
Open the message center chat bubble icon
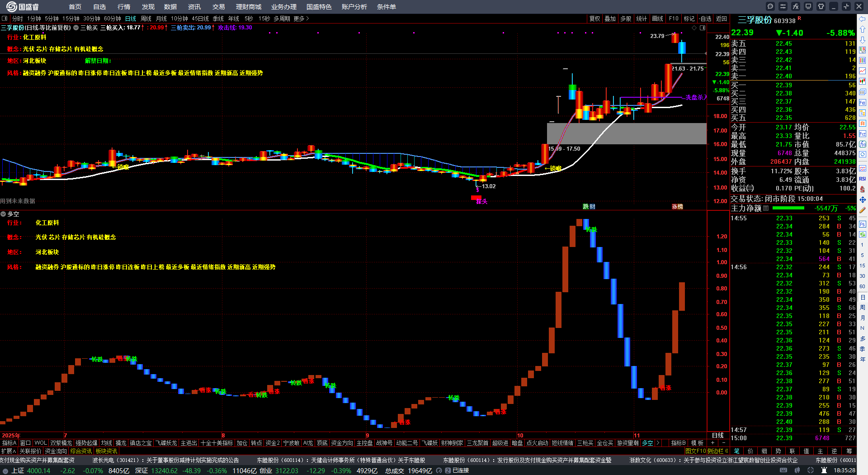(770, 6)
